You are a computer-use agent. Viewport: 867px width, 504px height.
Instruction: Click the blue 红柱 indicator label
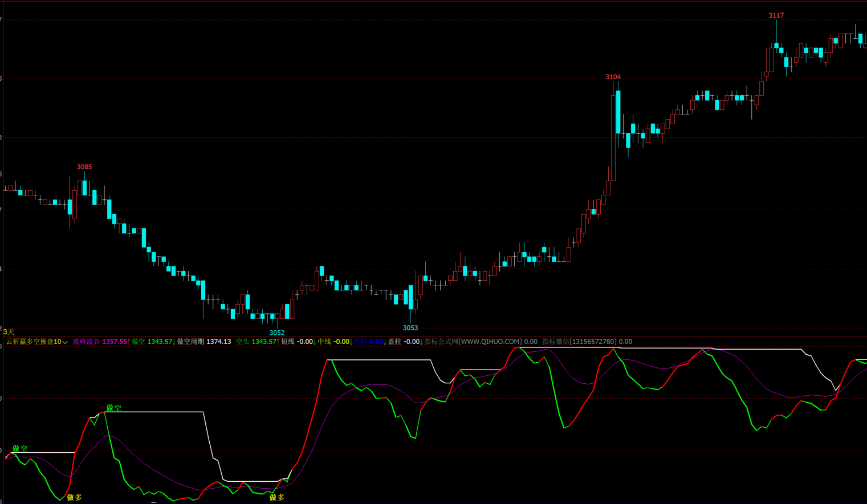point(369,342)
